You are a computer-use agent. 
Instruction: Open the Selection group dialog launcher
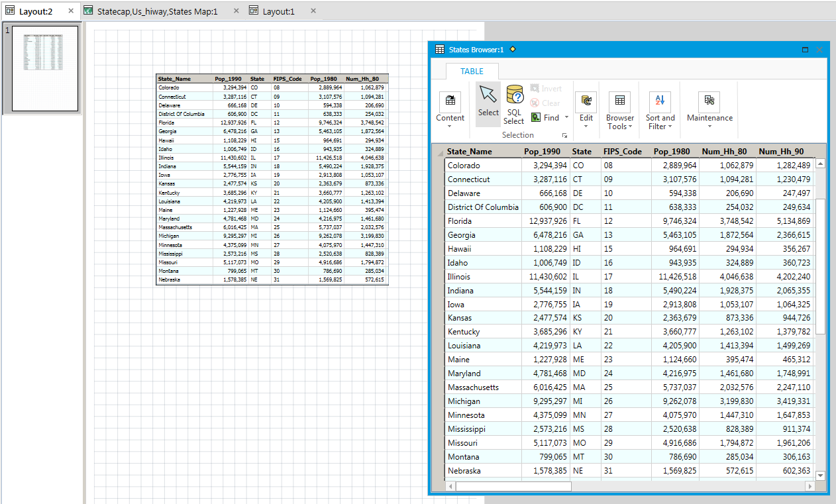(x=565, y=135)
